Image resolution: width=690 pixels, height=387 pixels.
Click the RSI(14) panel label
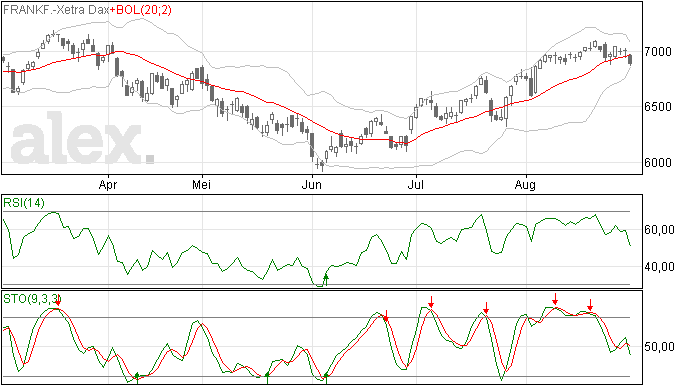pos(24,203)
